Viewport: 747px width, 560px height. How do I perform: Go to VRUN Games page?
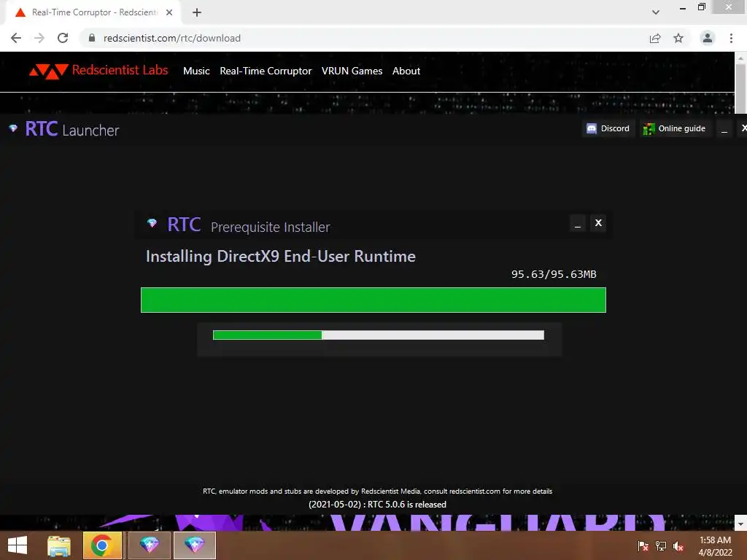pos(352,71)
